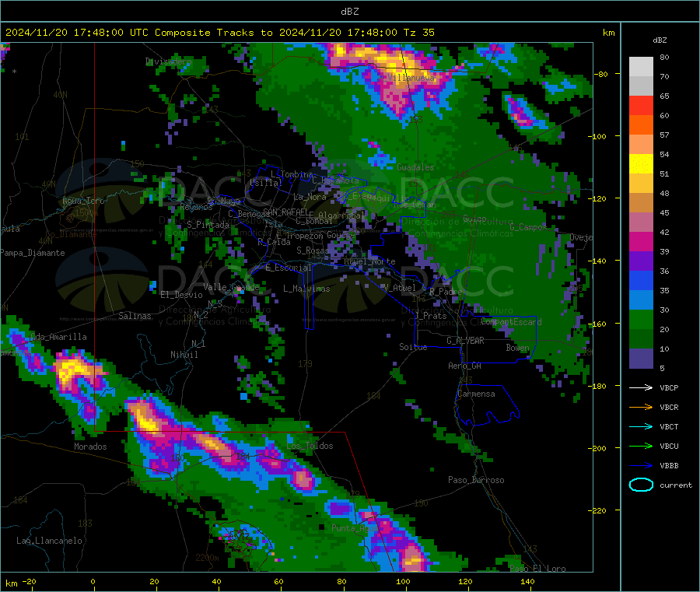Select the purple swatch between 39 and 36
This screenshot has height=592, width=700.
point(641,261)
